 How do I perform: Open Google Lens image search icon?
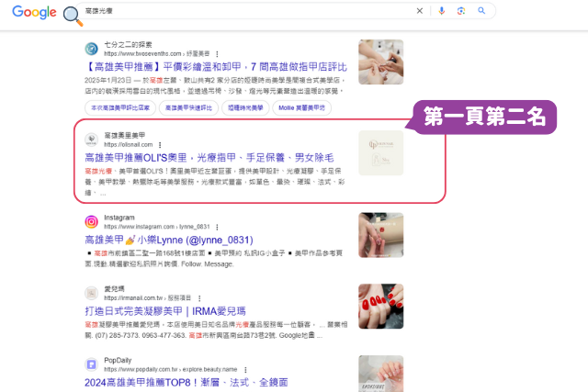coord(461,11)
